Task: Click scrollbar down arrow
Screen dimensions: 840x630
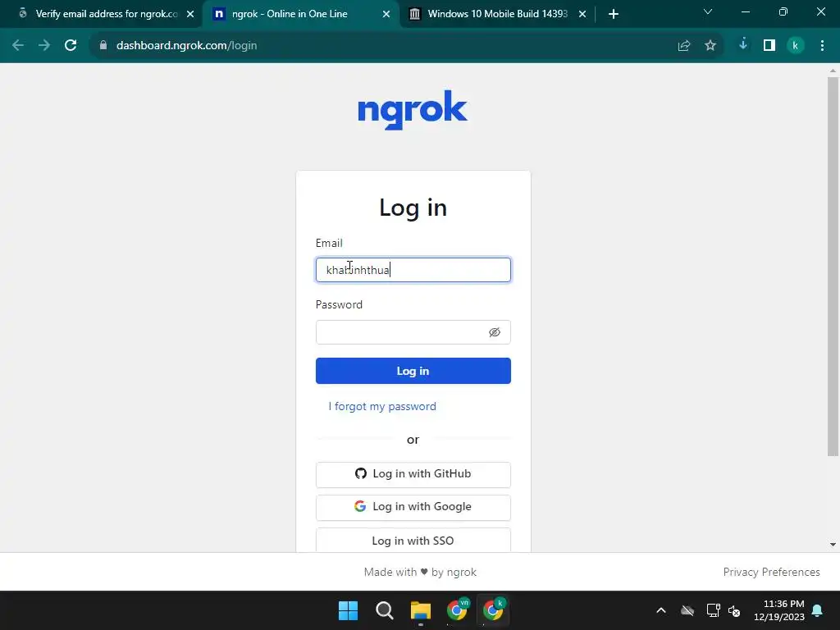Action: click(x=833, y=545)
